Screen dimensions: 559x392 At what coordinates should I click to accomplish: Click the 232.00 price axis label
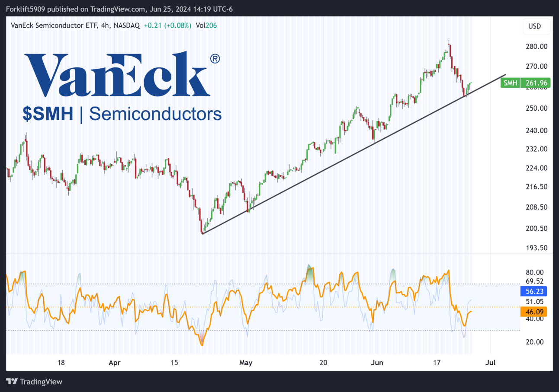[536, 149]
